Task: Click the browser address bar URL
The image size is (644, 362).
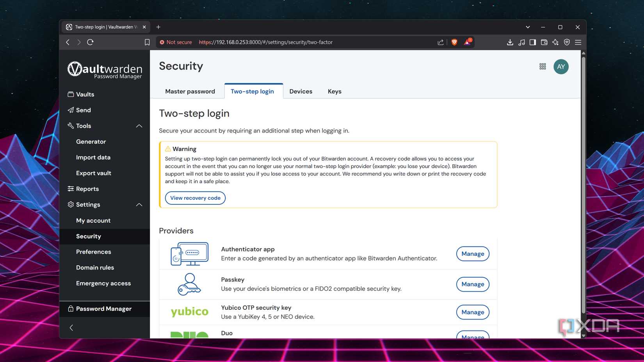Action: pos(266,42)
